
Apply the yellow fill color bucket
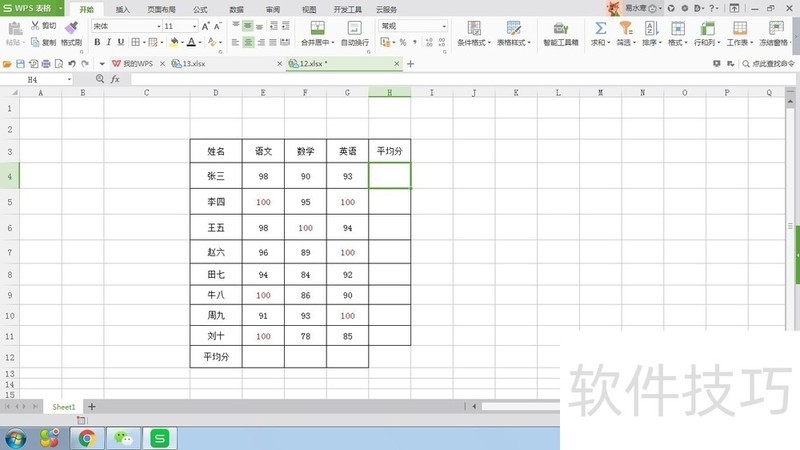pyautogui.click(x=174, y=42)
